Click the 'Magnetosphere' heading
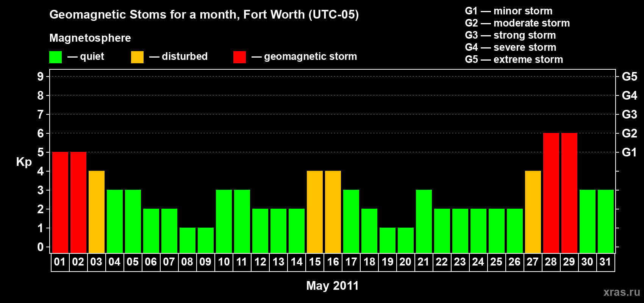 pos(90,38)
